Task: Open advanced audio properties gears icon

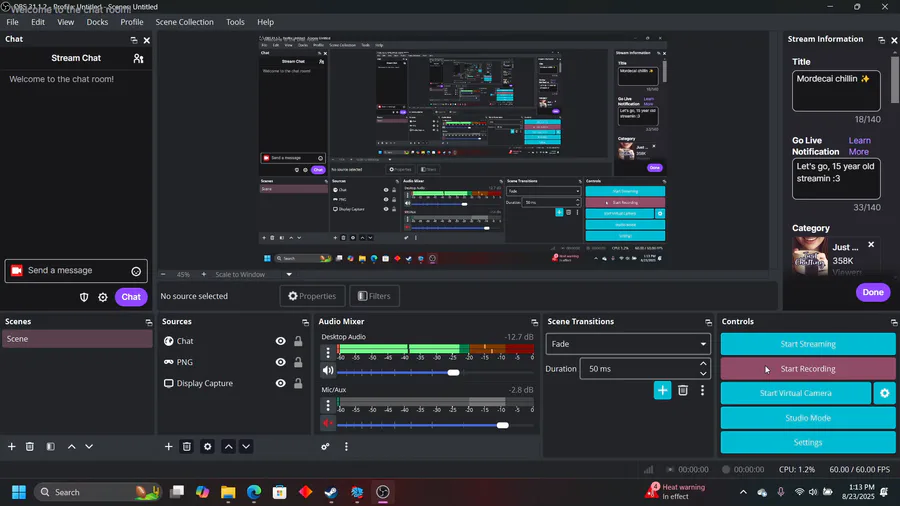Action: (325, 446)
